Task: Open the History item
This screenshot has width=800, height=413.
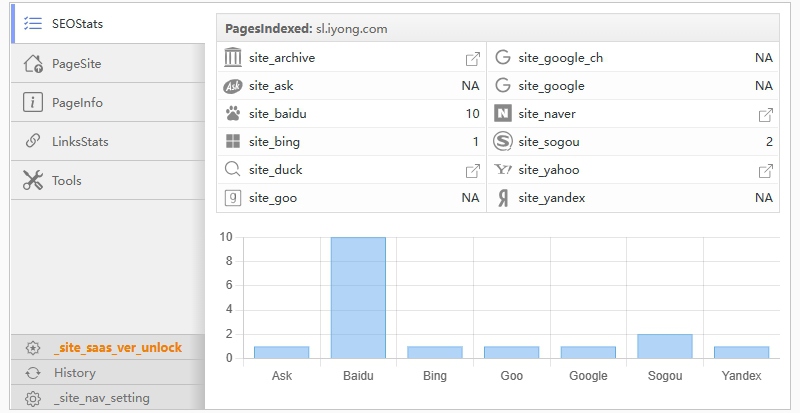Action: tap(75, 373)
